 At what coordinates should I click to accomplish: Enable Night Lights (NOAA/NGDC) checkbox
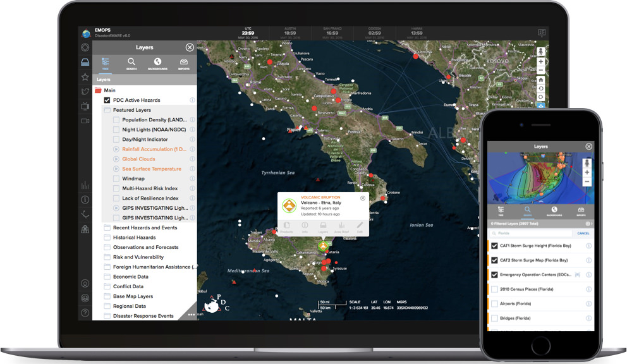[x=116, y=130]
